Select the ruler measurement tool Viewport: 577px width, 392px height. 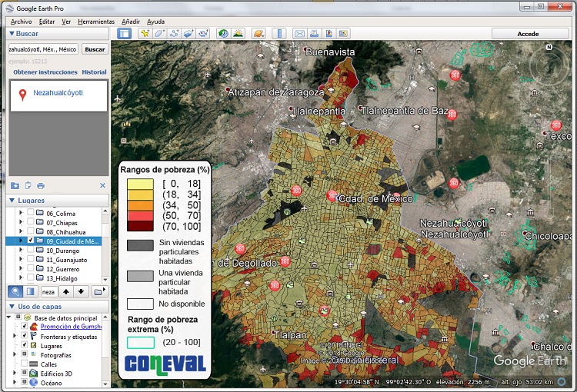(279, 34)
